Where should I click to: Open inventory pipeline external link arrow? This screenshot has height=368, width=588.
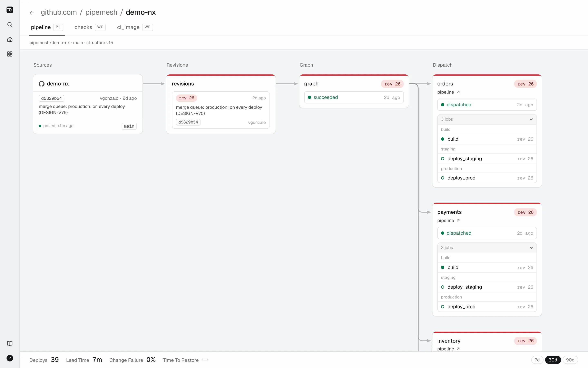tap(458, 349)
